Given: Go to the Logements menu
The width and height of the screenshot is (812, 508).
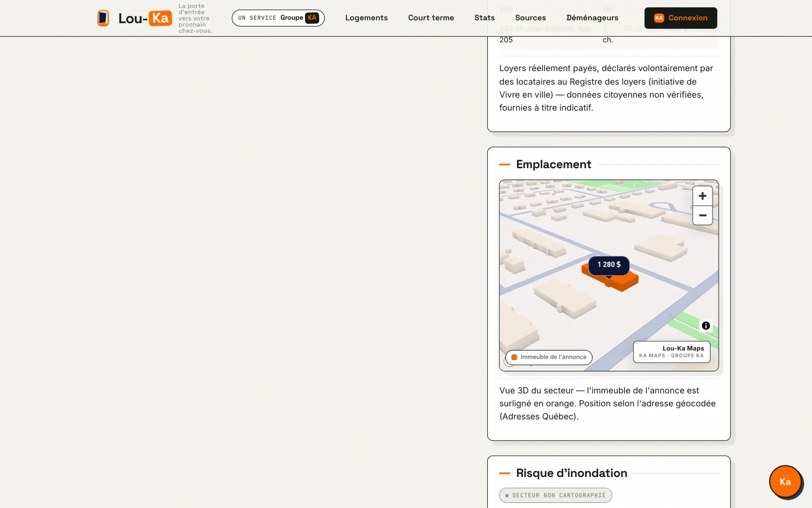Looking at the screenshot, I should coord(366,18).
